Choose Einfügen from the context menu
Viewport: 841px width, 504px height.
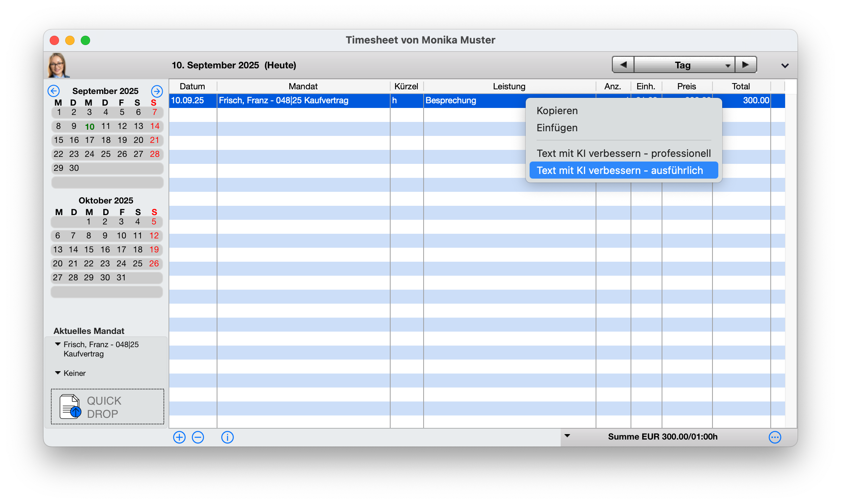[557, 128]
